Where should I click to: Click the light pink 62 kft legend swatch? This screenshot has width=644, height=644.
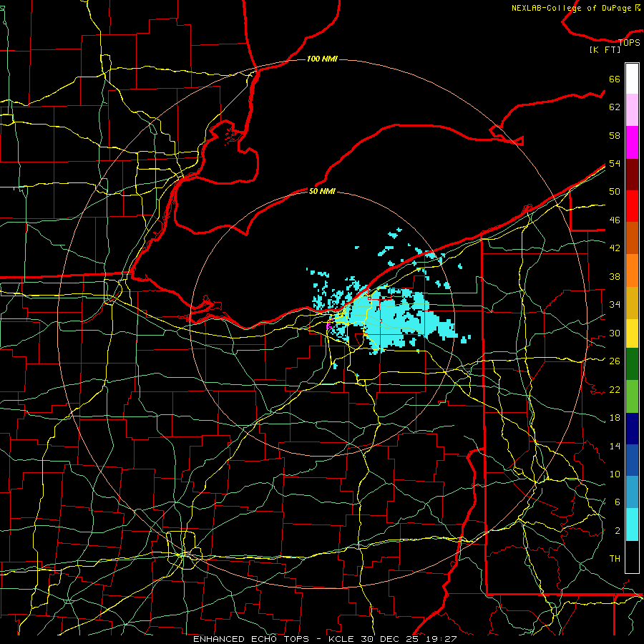pyautogui.click(x=632, y=110)
